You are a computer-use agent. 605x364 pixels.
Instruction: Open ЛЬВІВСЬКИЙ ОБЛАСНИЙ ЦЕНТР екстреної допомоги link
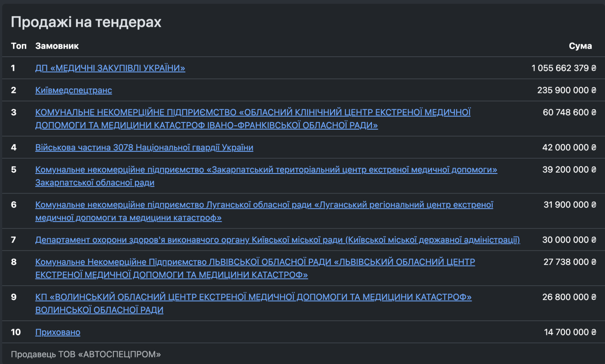coord(255,268)
